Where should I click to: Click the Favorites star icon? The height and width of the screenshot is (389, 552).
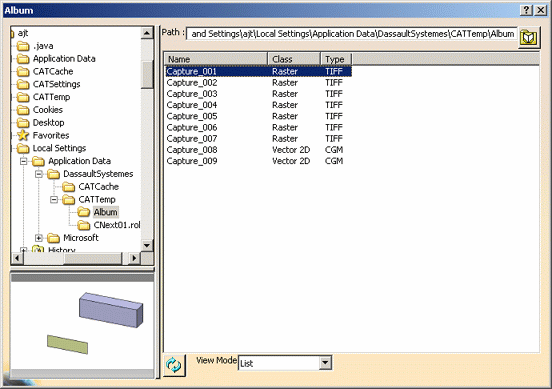click(23, 135)
